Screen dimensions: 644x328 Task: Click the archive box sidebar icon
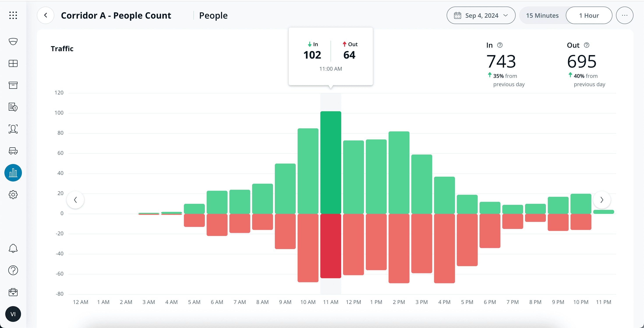click(x=13, y=85)
